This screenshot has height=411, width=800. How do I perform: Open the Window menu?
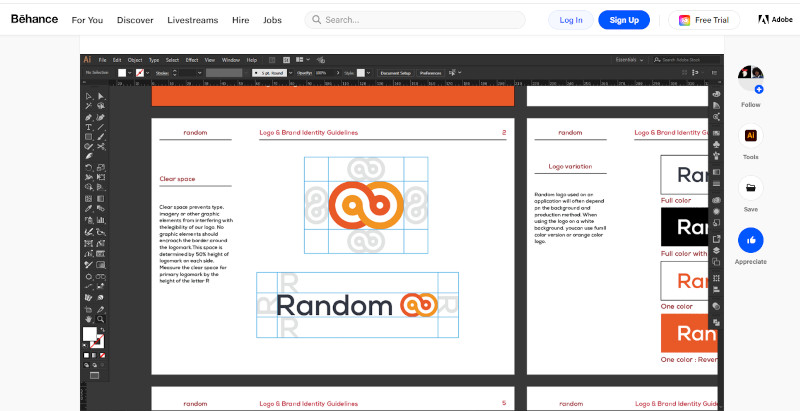pos(231,60)
